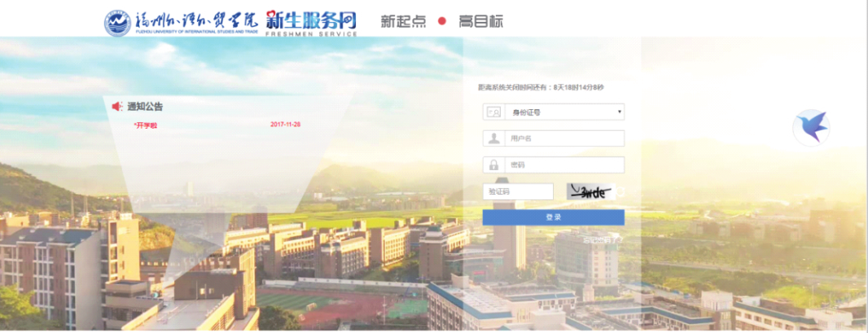Click the blue bird icon on the right
868x333 pixels.
(x=811, y=127)
